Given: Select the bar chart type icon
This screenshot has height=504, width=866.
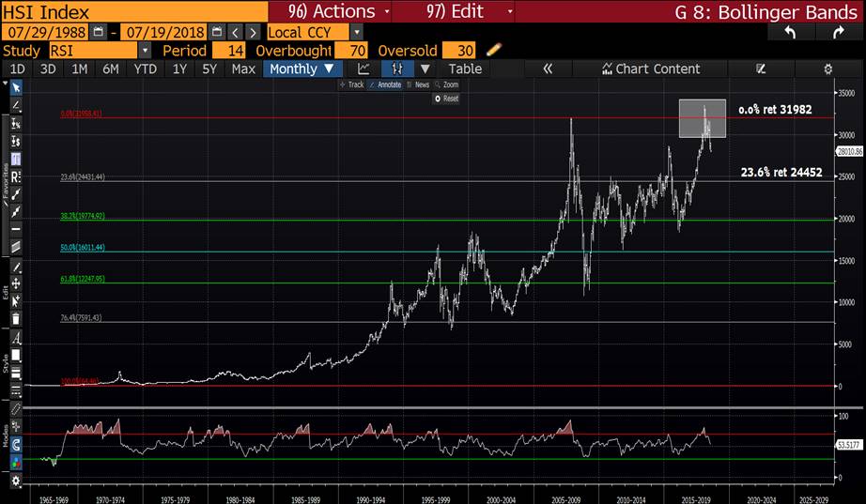Looking at the screenshot, I should point(397,69).
